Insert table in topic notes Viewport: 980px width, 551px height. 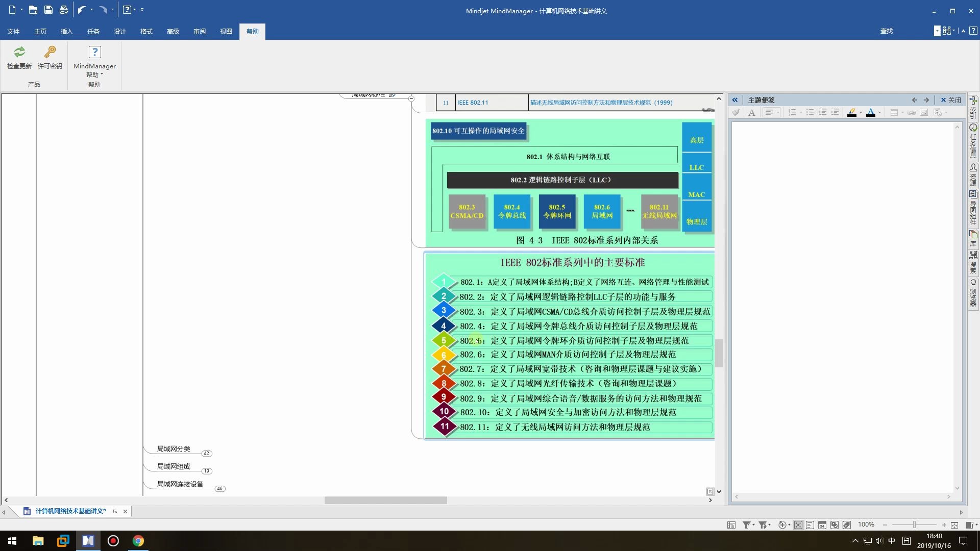click(894, 113)
